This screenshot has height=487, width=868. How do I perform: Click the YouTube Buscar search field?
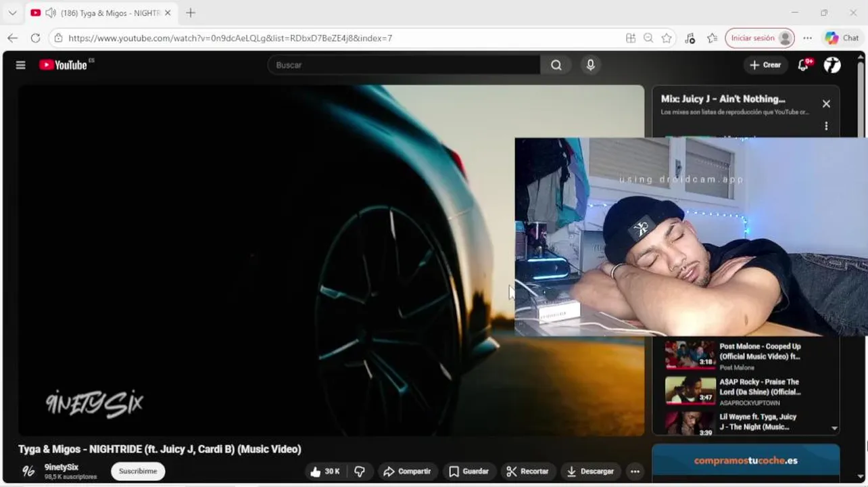click(x=404, y=65)
